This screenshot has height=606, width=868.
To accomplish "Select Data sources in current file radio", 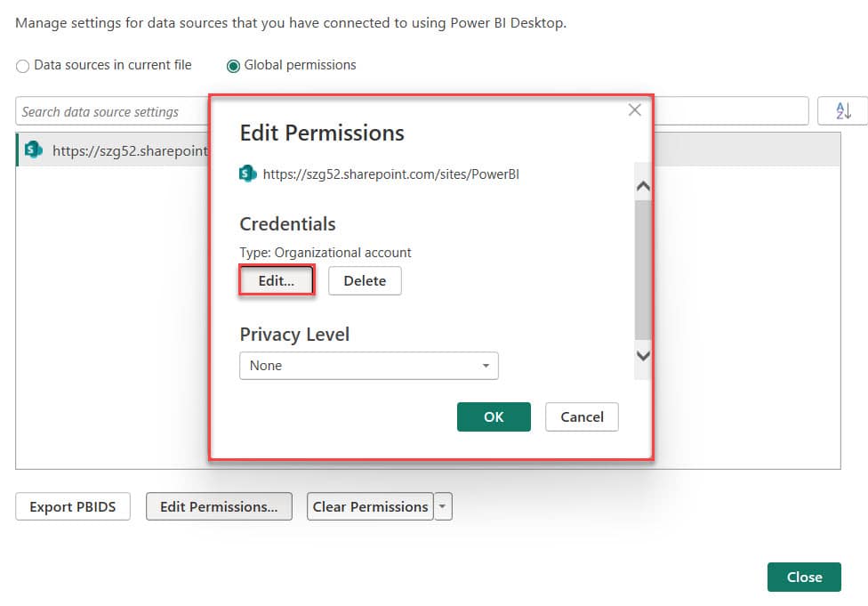I will click(x=23, y=66).
